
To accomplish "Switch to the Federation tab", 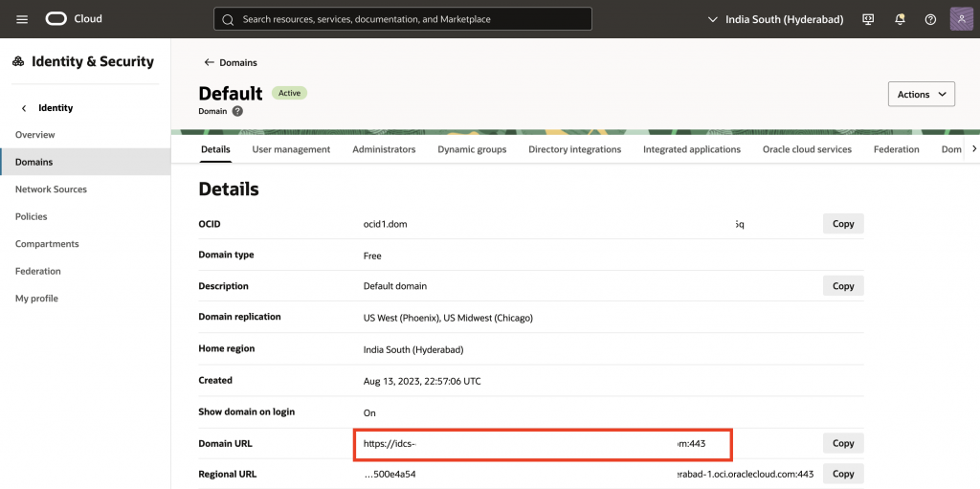I will 896,149.
